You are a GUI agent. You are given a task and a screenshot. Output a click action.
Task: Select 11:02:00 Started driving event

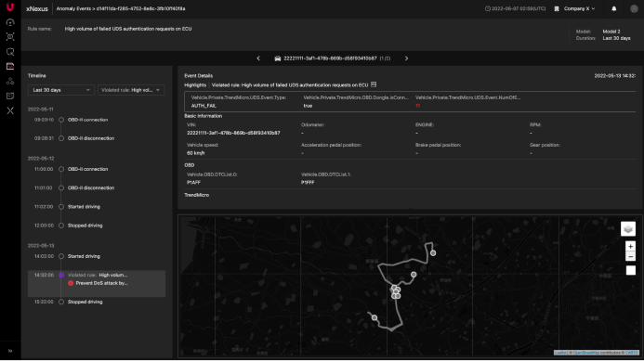click(x=67, y=207)
